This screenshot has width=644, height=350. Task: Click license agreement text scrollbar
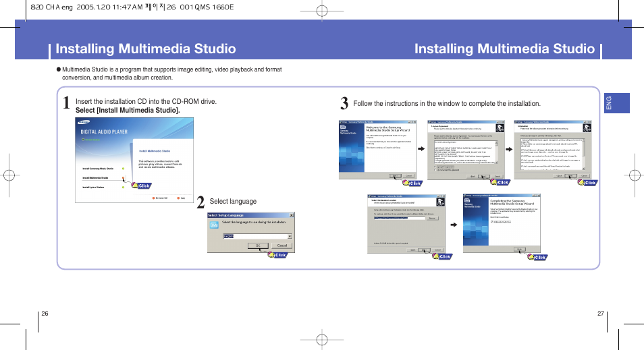497,152
